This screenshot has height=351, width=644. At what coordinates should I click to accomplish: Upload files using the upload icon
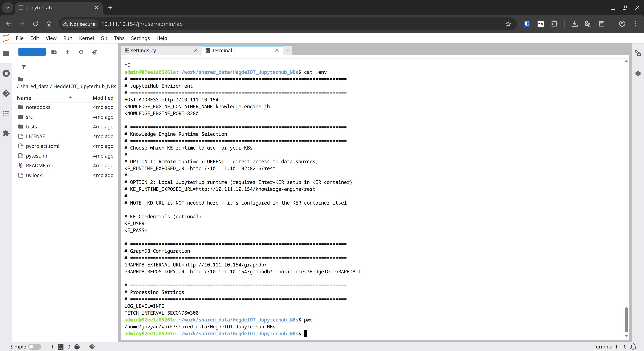click(68, 52)
